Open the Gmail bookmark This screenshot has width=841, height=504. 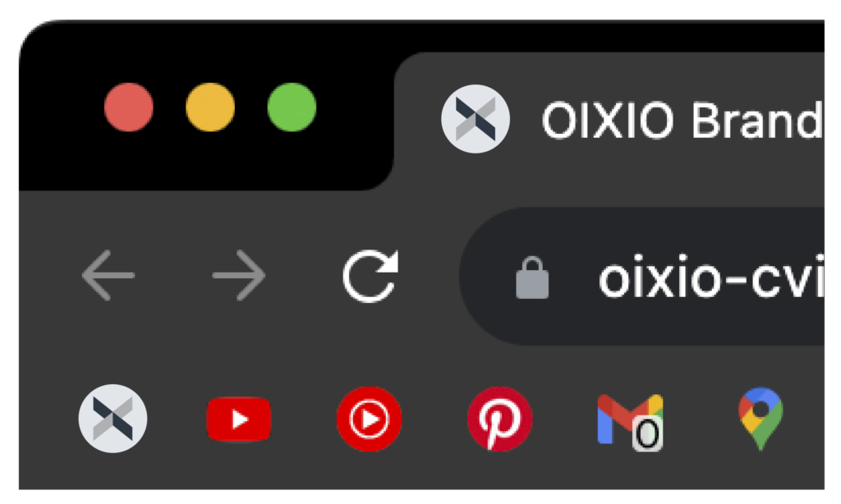tap(630, 419)
